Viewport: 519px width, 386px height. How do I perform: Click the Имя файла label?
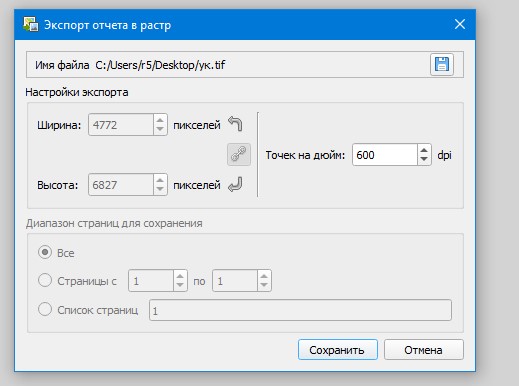point(62,65)
